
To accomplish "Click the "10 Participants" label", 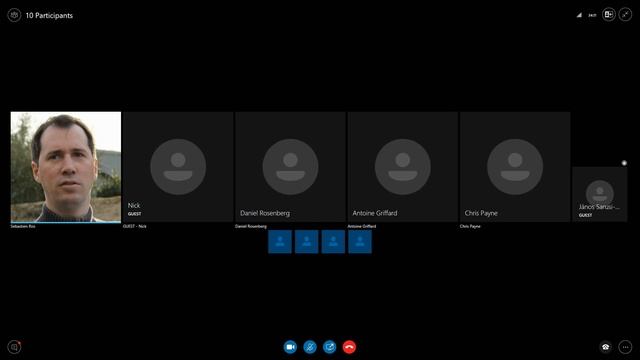I will coord(49,16).
